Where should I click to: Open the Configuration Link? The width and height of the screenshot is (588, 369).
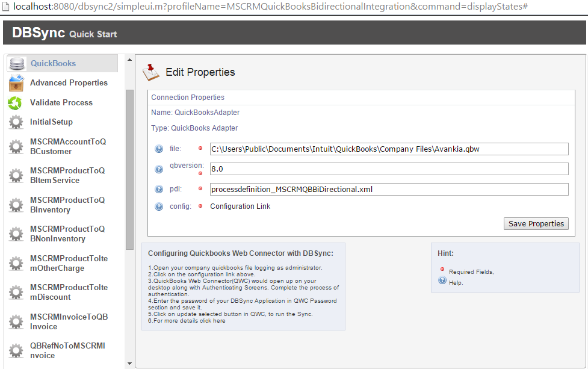240,206
